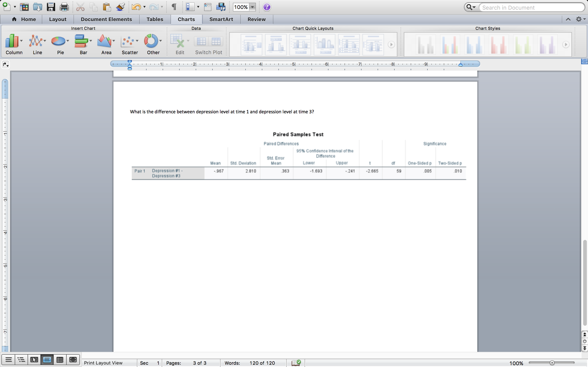The width and height of the screenshot is (588, 367).
Task: Open the Review ribbon tab
Action: pos(256,19)
